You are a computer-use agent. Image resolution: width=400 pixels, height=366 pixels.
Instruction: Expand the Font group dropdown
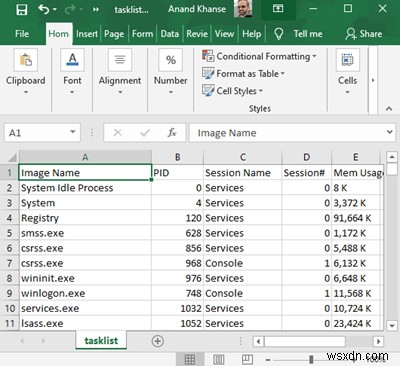(72, 92)
